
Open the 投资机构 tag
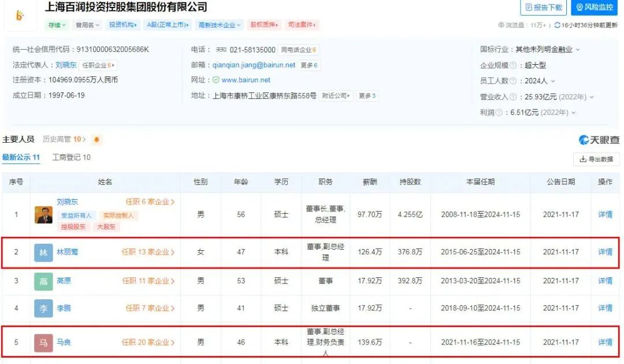122,25
